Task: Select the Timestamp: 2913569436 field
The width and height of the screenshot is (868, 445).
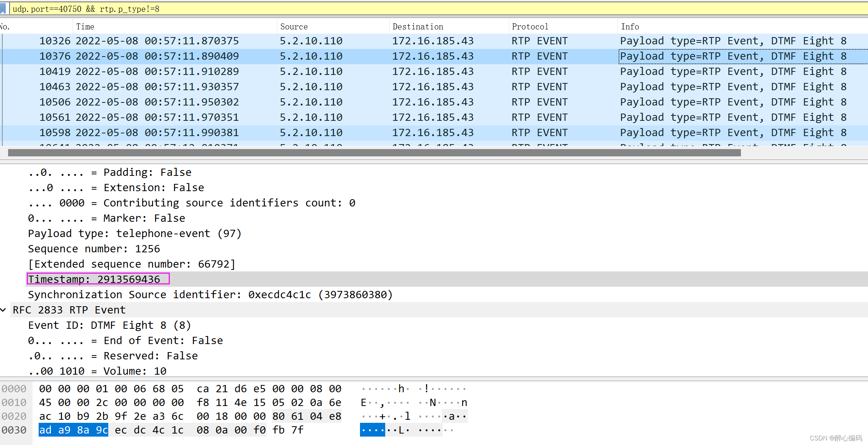Action: [98, 279]
